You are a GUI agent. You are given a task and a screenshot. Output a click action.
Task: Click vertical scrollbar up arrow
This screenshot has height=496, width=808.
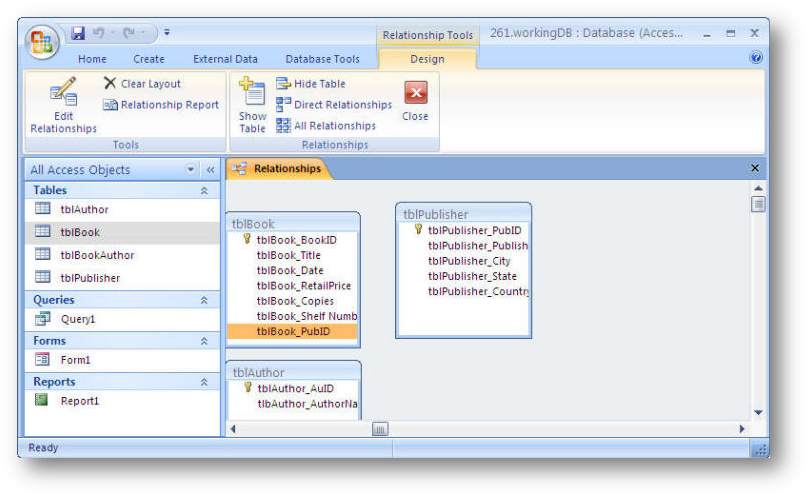(758, 188)
